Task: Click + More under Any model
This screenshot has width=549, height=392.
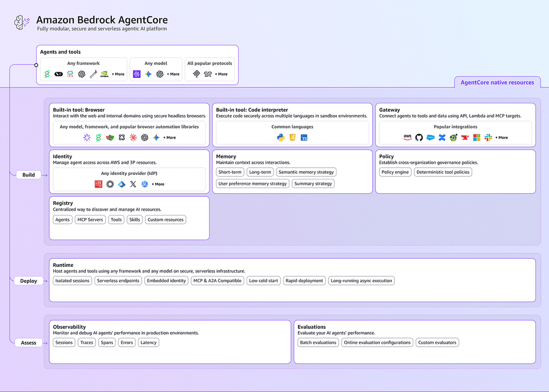Action: click(173, 74)
